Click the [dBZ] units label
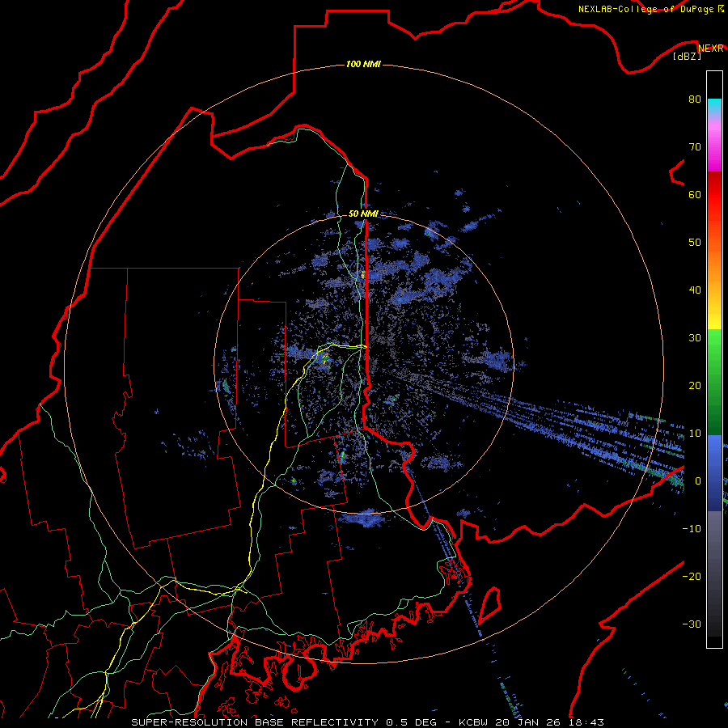This screenshot has height=728, width=728. click(687, 56)
